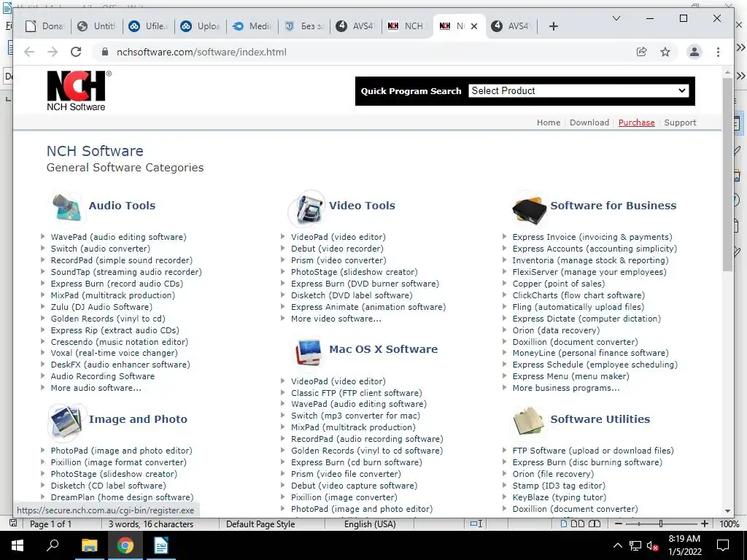The image size is (747, 560).
Task: Click the browser forward arrow
Action: [x=53, y=52]
